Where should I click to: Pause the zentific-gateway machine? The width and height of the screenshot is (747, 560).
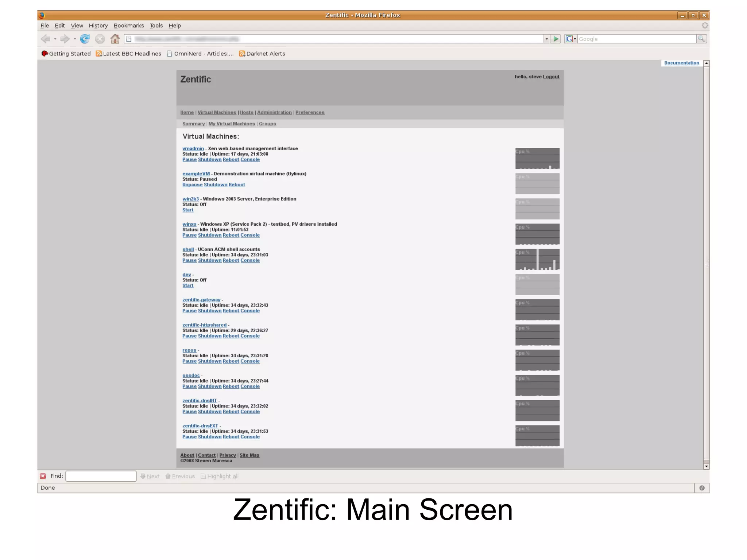189,311
